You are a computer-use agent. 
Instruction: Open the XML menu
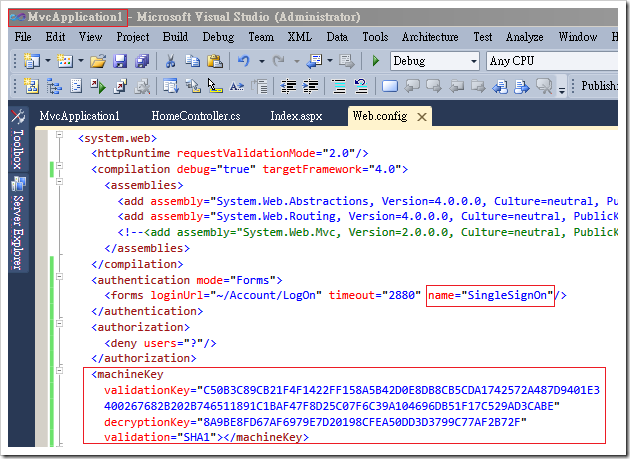point(299,37)
